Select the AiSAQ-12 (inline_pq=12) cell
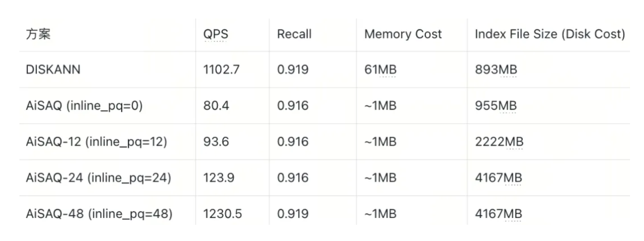 97,142
